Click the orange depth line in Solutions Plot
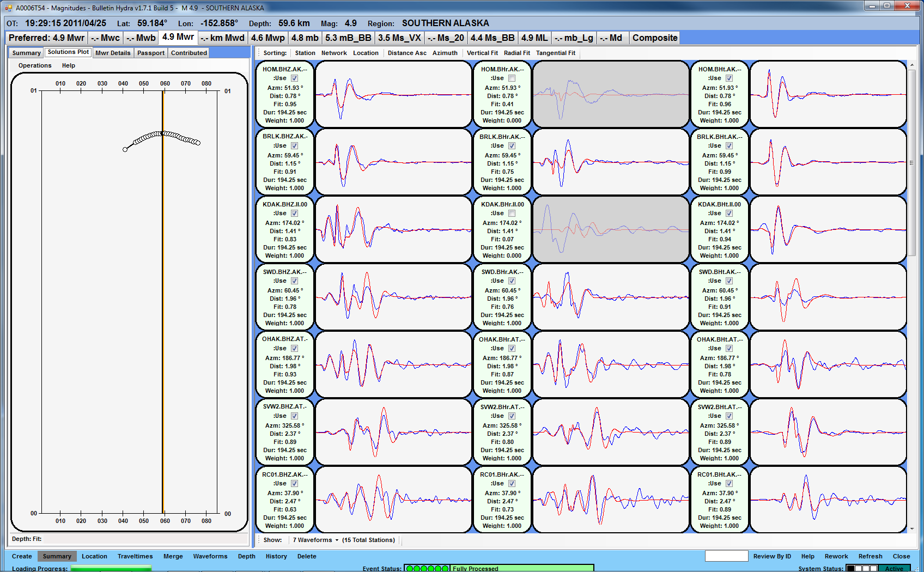This screenshot has width=924, height=572. pyautogui.click(x=163, y=302)
